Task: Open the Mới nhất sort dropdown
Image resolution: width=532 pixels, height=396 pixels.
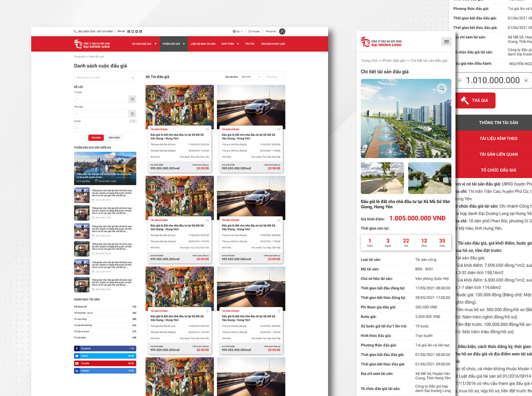Action: 251,77
